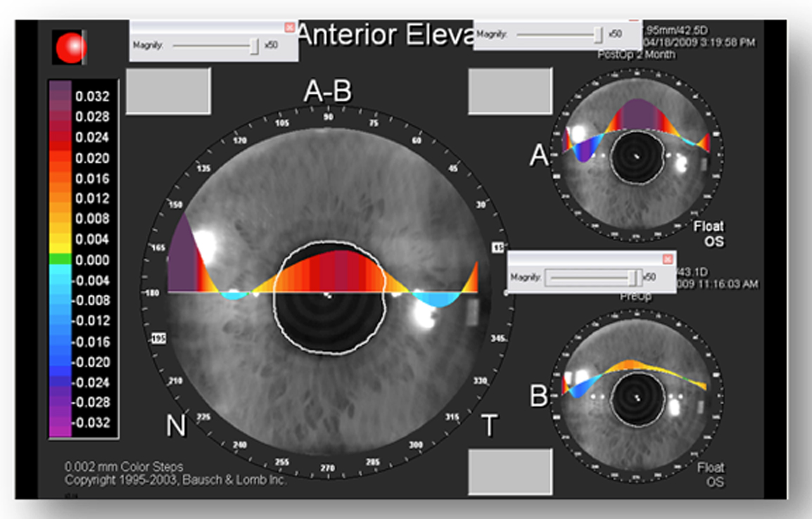Screen dimensions: 812x519
Task: Close the Magnify popup above the PostOp map
Action: tap(633, 21)
